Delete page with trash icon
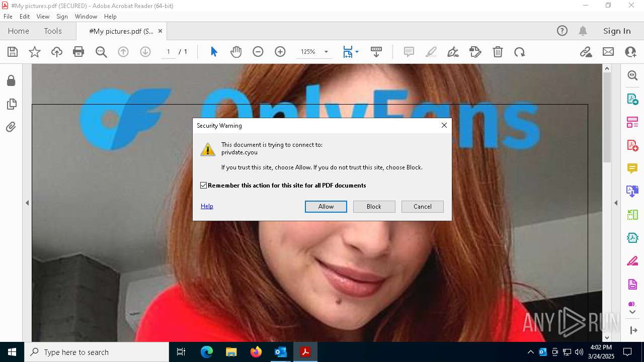 pyautogui.click(x=498, y=52)
